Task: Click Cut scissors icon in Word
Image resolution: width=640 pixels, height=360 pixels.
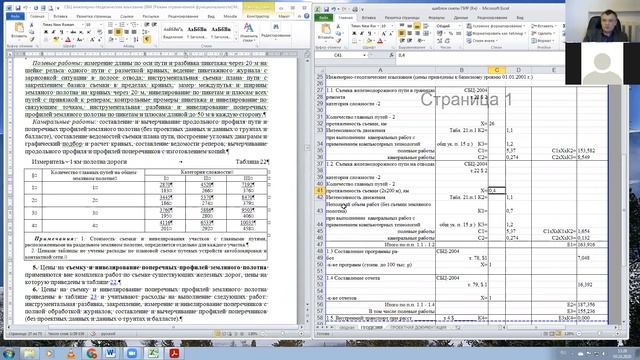Action: (31, 25)
